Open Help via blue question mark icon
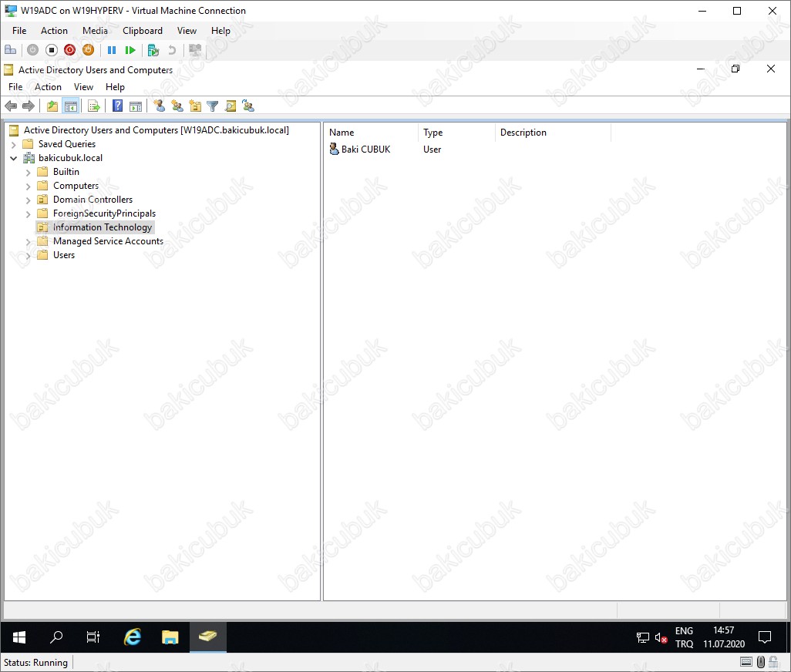This screenshot has width=791, height=672. pyautogui.click(x=117, y=106)
